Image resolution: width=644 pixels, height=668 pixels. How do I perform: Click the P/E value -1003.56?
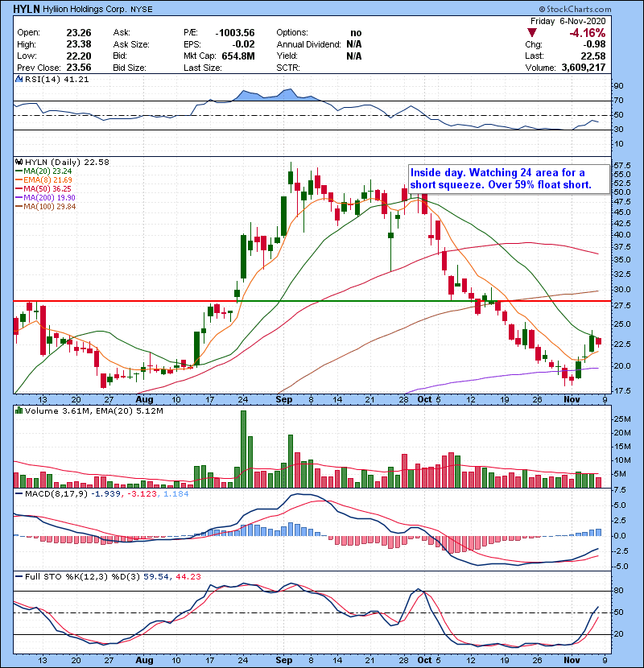[x=235, y=33]
